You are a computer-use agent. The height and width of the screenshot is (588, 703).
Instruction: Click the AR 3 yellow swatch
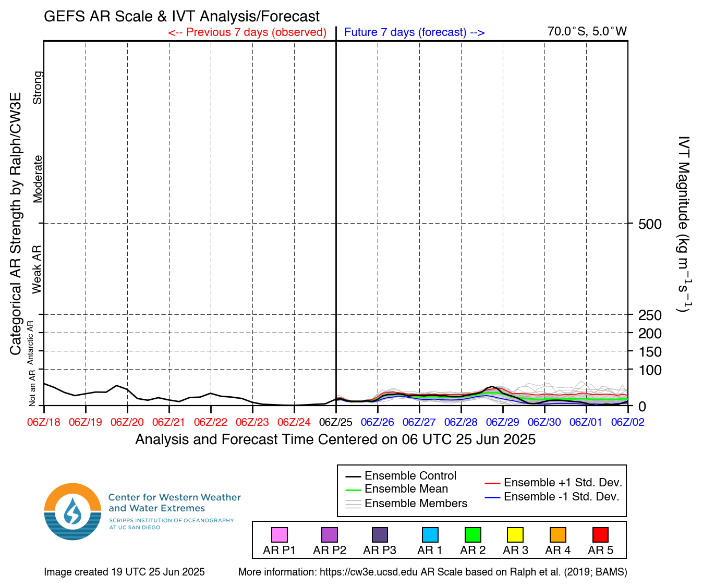point(515,535)
